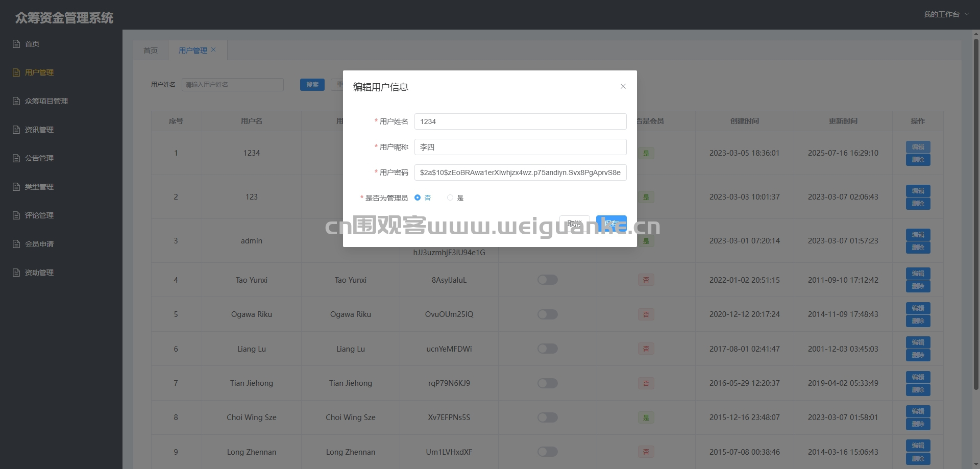Toggle the switch in the Choi Wing Sze row

coord(548,417)
